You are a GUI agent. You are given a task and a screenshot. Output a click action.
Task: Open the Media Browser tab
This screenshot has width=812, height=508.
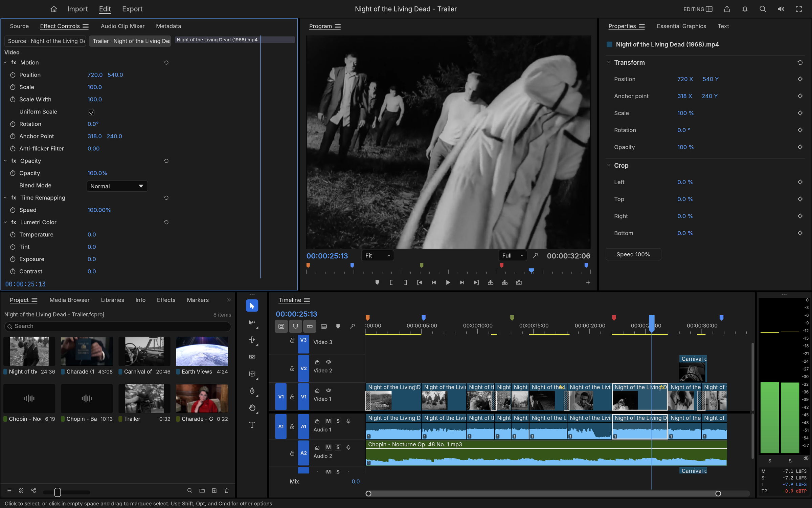point(69,300)
